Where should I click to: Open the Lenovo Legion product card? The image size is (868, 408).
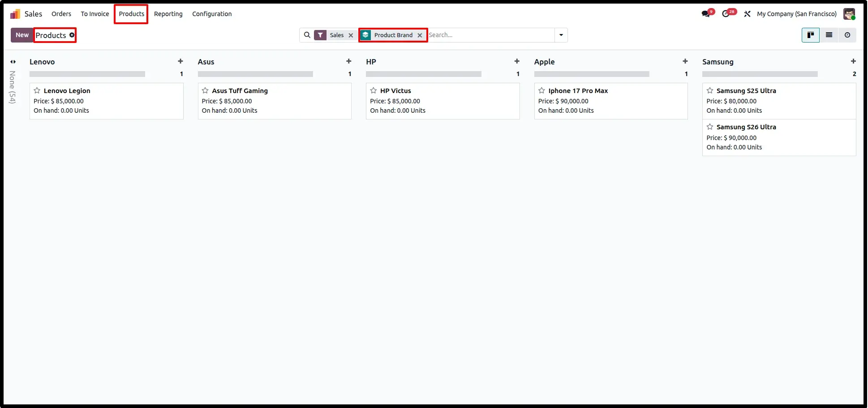point(107,101)
